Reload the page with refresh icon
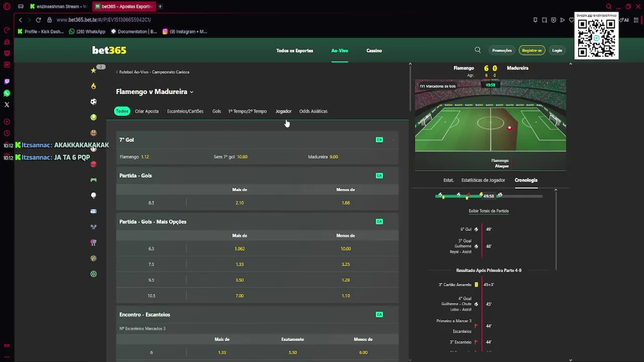This screenshot has width=644, height=362. click(x=38, y=20)
